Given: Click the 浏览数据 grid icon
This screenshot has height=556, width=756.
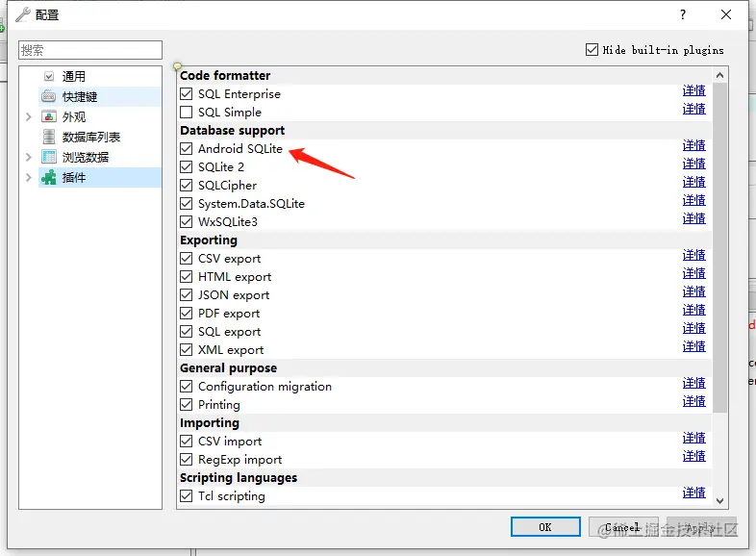Looking at the screenshot, I should coord(49,157).
